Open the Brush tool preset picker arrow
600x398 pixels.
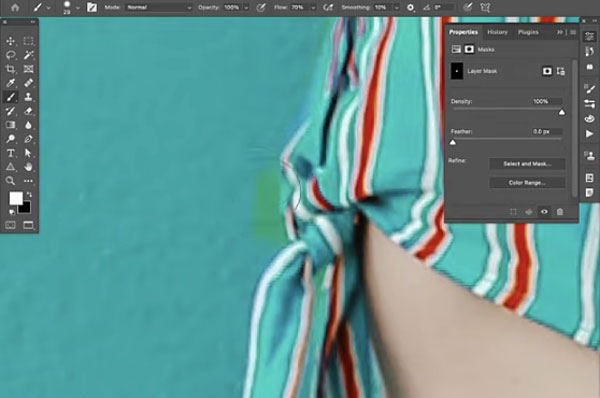click(x=49, y=8)
